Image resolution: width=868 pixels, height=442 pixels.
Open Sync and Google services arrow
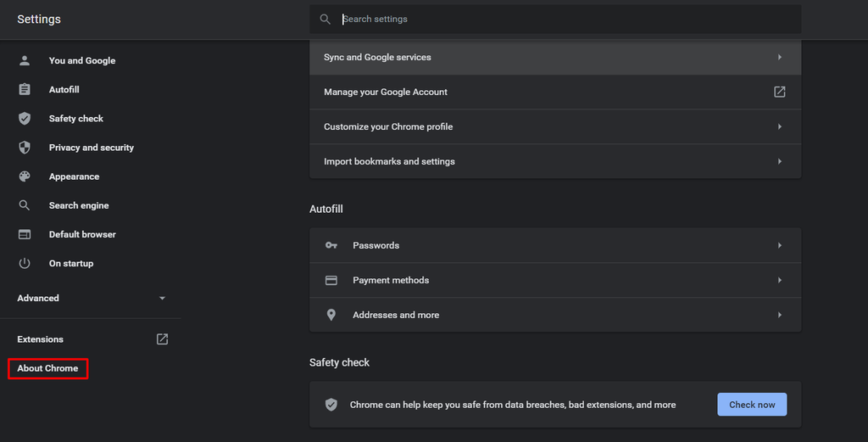pyautogui.click(x=779, y=58)
